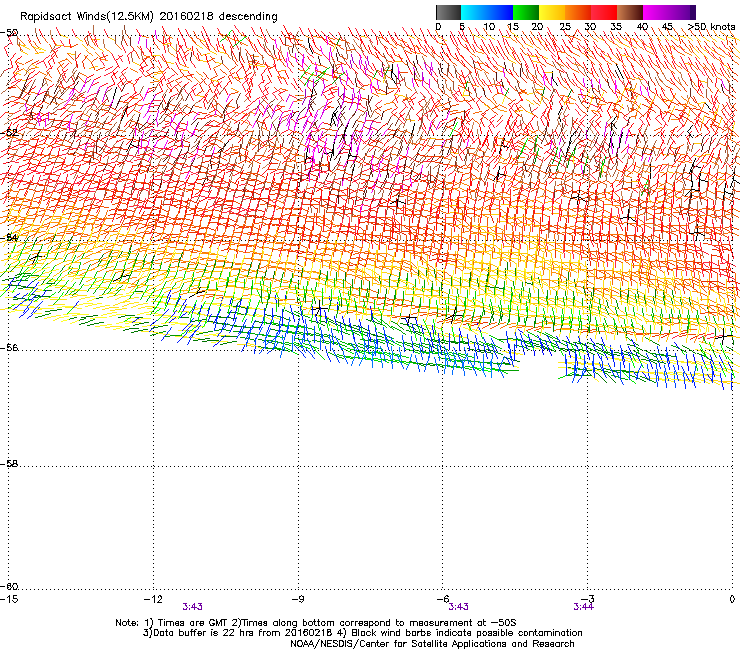Click the -6 longitude axis label

tap(443, 599)
